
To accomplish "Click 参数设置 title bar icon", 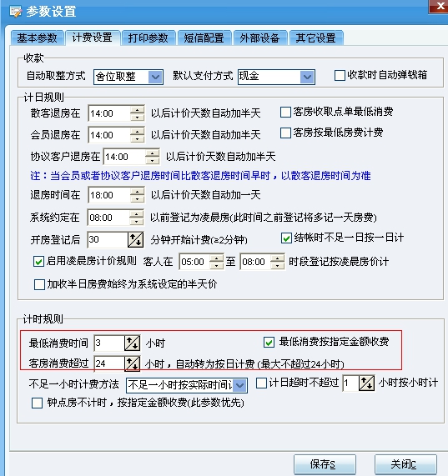I will [16, 12].
